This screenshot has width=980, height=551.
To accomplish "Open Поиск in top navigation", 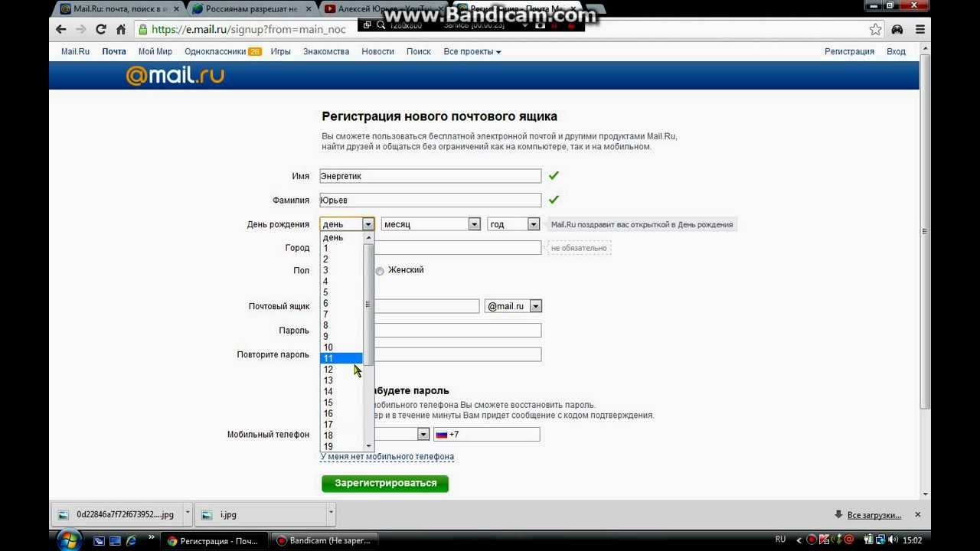I will pos(419,51).
